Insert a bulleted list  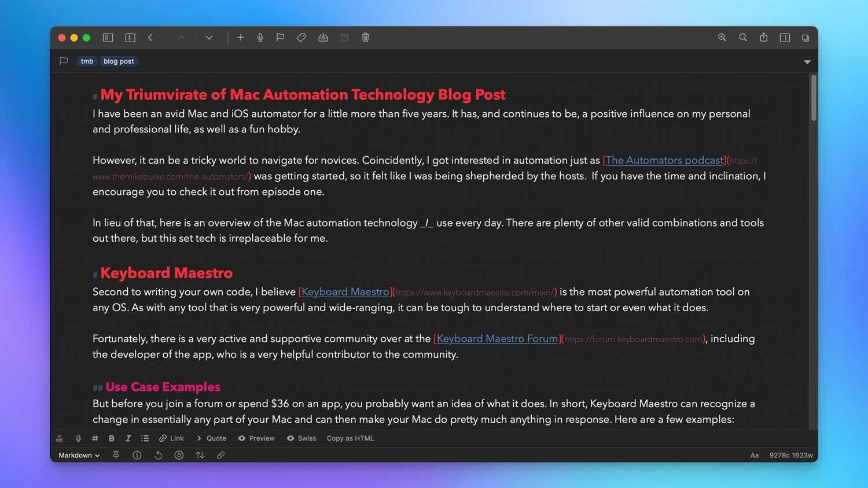tap(145, 438)
